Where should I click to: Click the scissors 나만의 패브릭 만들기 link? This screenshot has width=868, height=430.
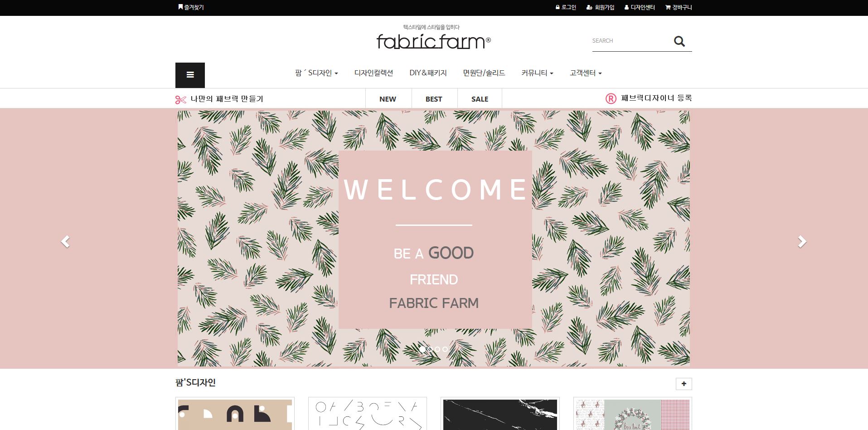coord(219,99)
